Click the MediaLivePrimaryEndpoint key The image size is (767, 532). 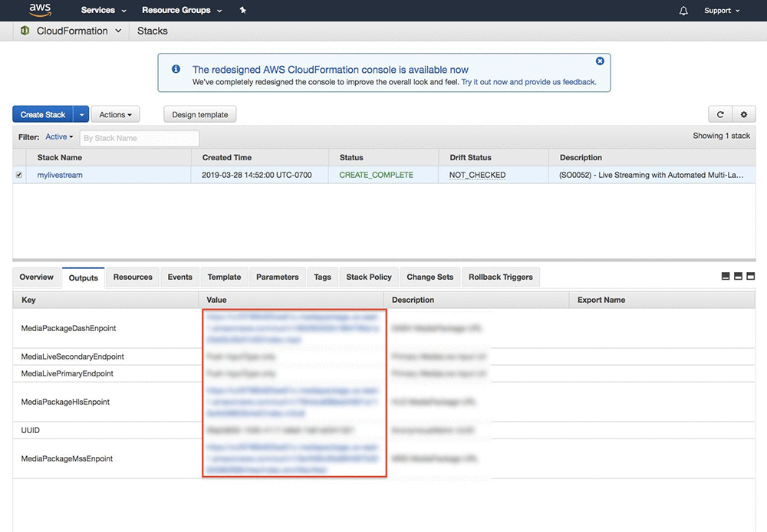[x=67, y=373]
